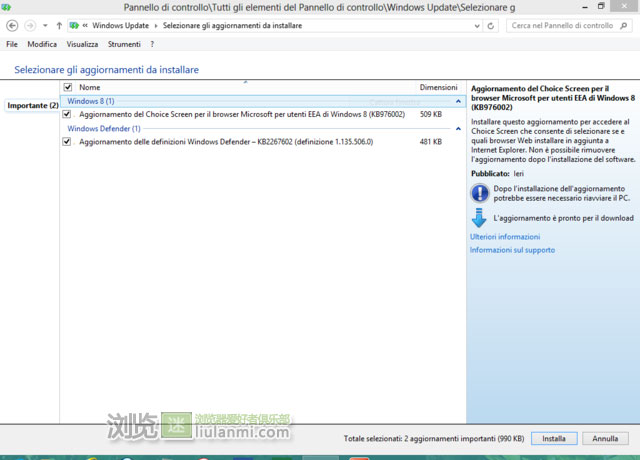
Task: Go back with the Back arrow button
Action: [x=12, y=26]
